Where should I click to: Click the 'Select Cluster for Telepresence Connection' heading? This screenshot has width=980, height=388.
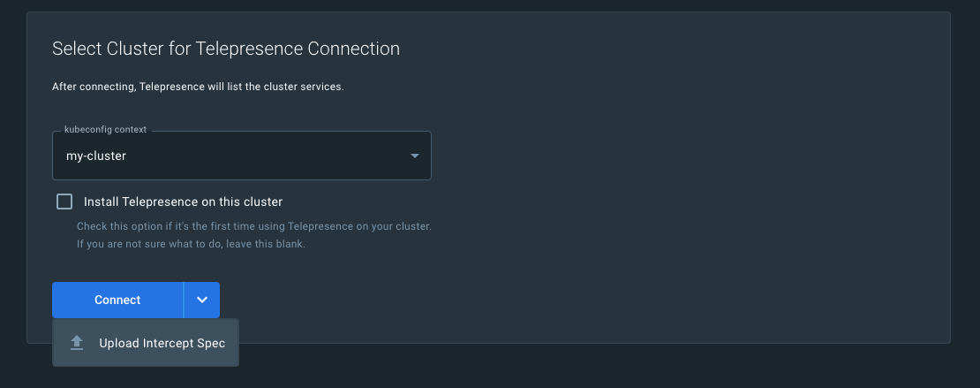[226, 49]
